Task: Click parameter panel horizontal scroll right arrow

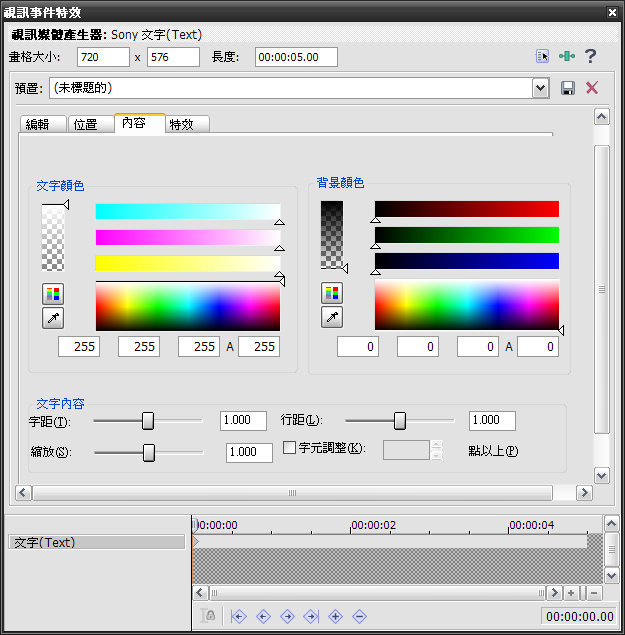Action: [584, 493]
